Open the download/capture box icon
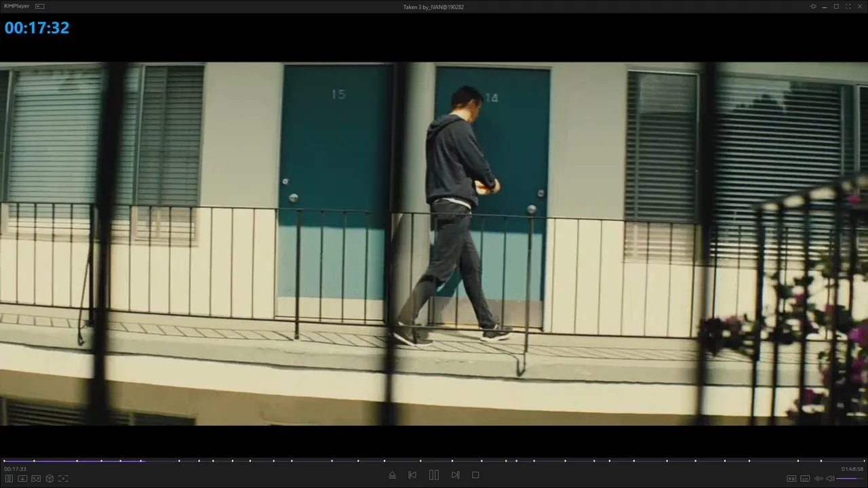The width and height of the screenshot is (868, 488). [22, 479]
